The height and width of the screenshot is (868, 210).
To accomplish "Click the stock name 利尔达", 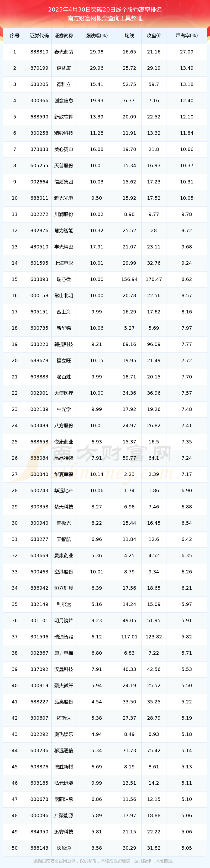I will (x=64, y=605).
